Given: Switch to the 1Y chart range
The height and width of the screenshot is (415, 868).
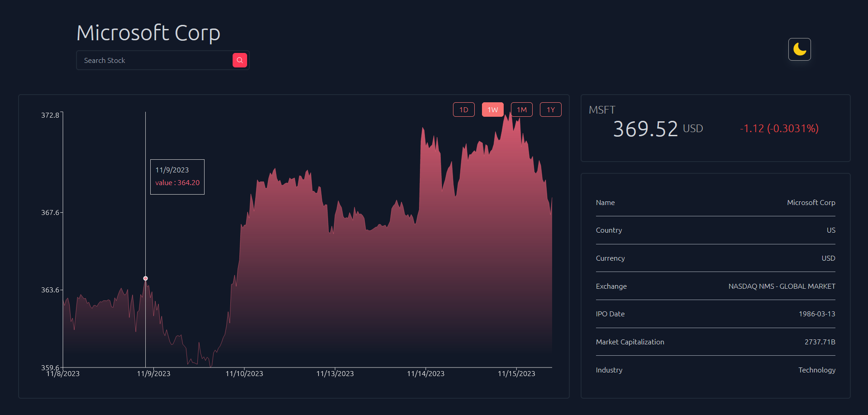Looking at the screenshot, I should coord(550,110).
